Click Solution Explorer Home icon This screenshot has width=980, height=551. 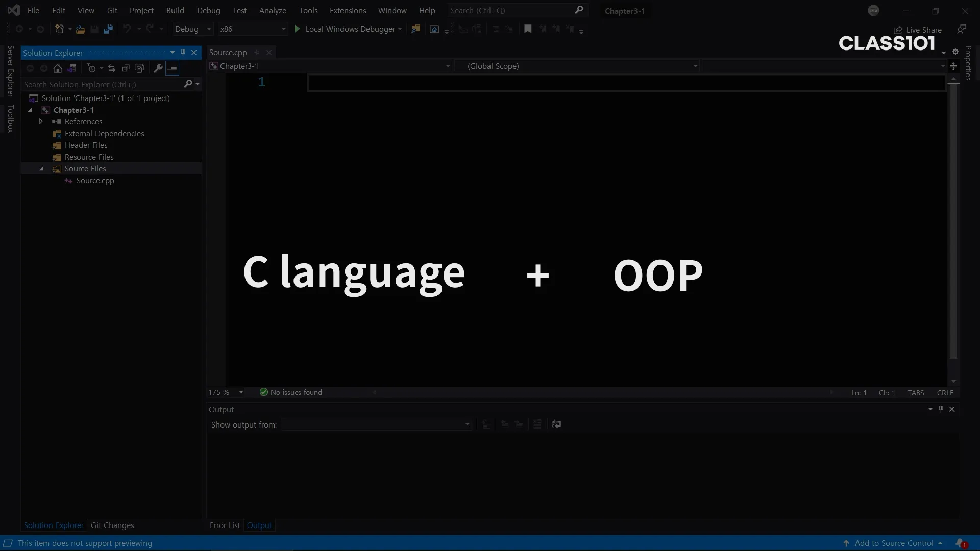(x=58, y=68)
